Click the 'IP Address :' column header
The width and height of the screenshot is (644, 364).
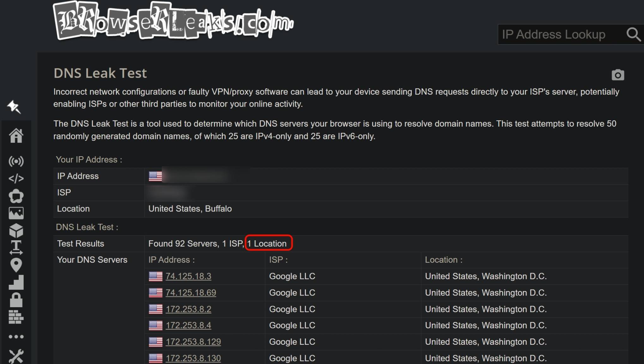click(x=172, y=260)
